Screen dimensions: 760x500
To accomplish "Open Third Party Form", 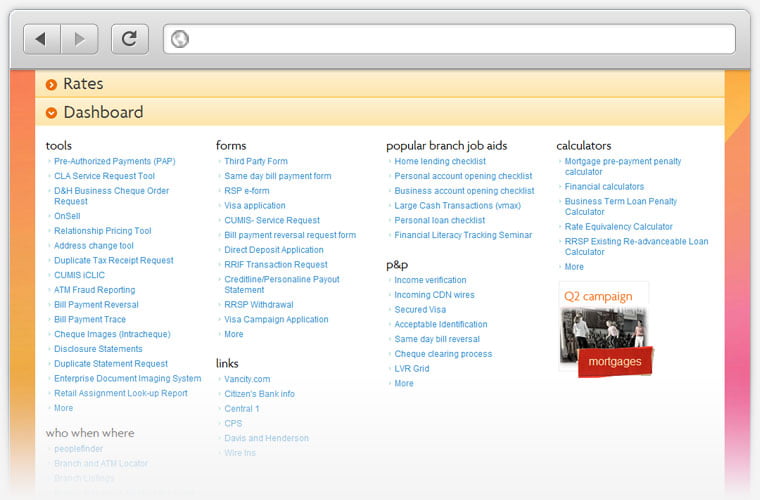I will (255, 161).
